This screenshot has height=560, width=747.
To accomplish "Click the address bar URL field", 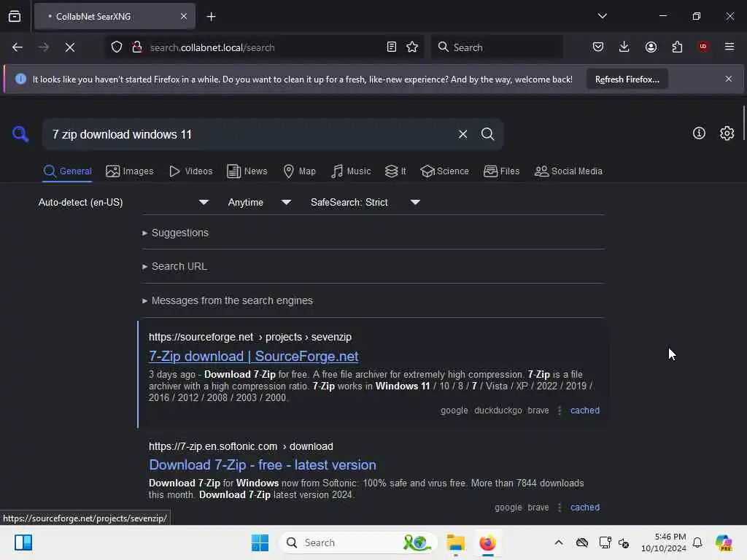I will (264, 47).
